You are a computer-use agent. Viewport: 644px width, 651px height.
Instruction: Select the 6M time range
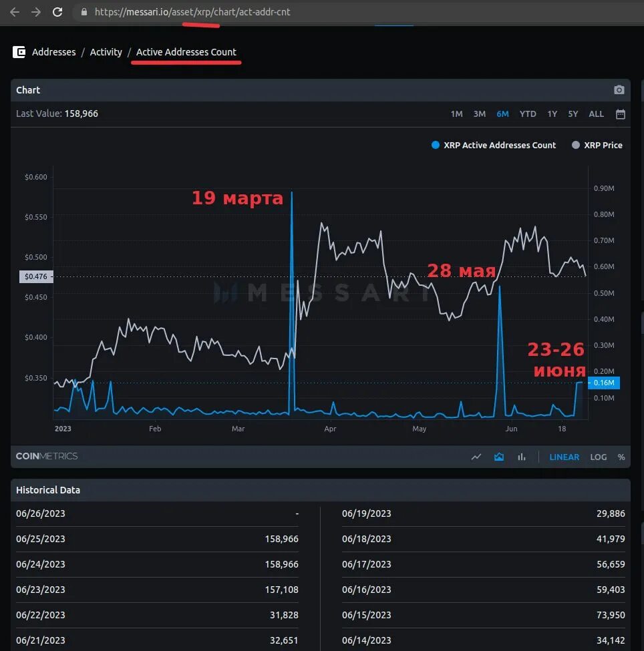503,114
